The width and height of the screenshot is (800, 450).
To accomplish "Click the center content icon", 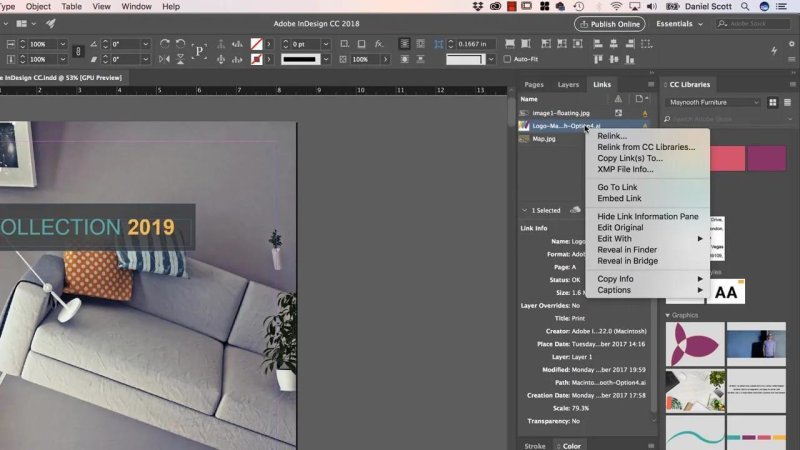I will pyautogui.click(x=578, y=44).
